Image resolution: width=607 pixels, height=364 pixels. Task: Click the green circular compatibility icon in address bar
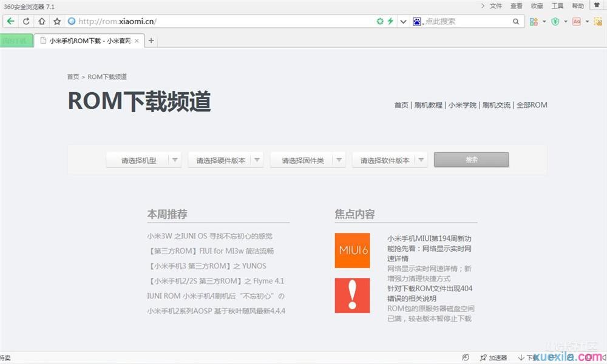tap(380, 21)
